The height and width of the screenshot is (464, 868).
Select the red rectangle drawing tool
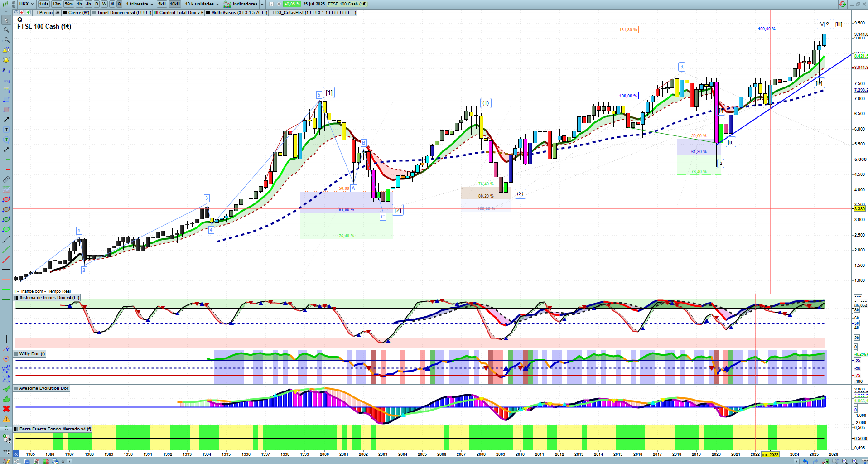click(6, 110)
